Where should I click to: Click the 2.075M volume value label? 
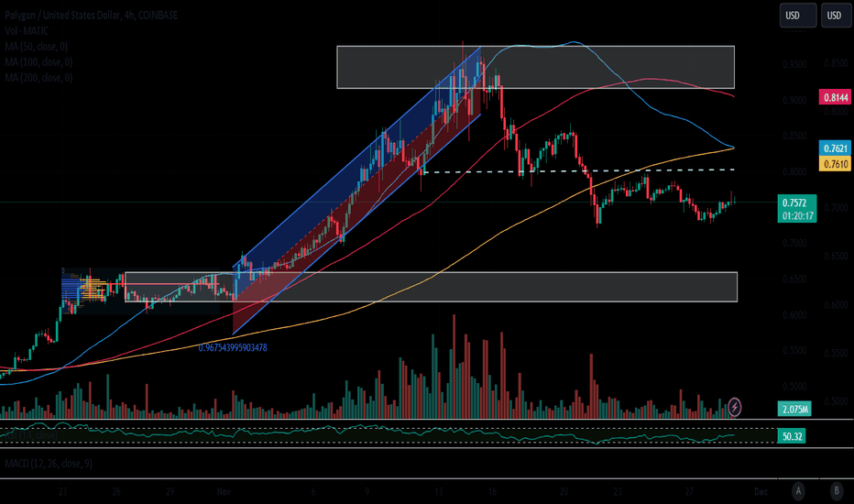click(794, 410)
